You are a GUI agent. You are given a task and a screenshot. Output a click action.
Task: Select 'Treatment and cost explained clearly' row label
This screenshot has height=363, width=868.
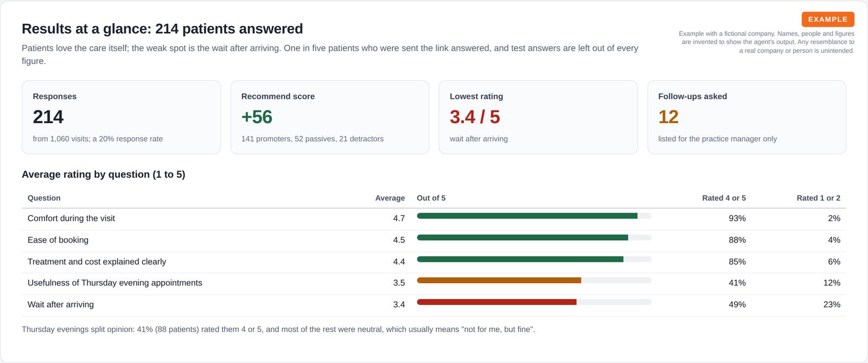97,262
